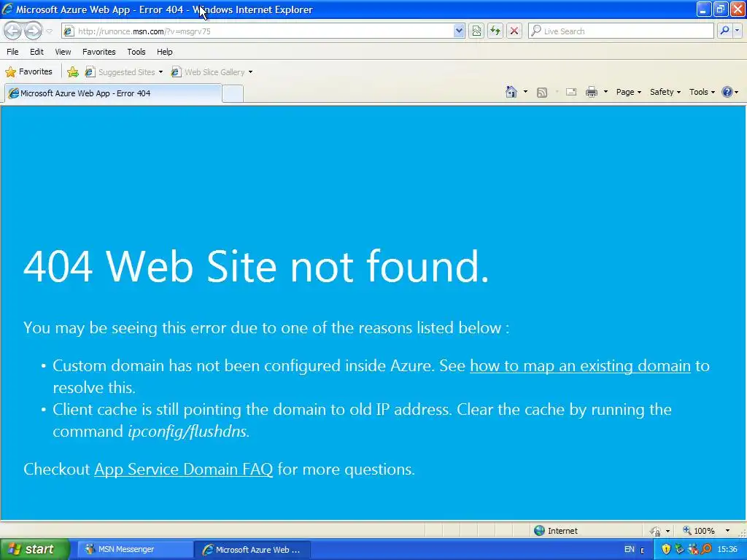Click the taskbar clock 15:36
The height and width of the screenshot is (560, 747).
coord(727,550)
